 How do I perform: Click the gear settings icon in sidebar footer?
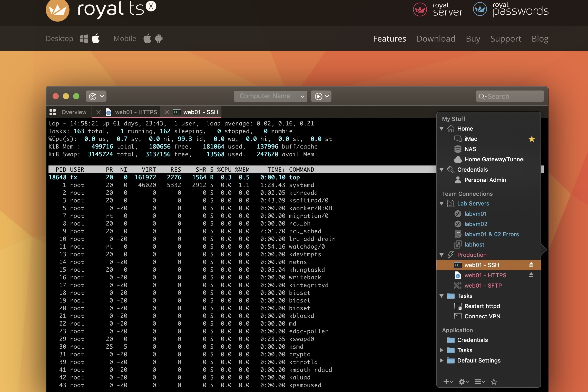pos(462,382)
